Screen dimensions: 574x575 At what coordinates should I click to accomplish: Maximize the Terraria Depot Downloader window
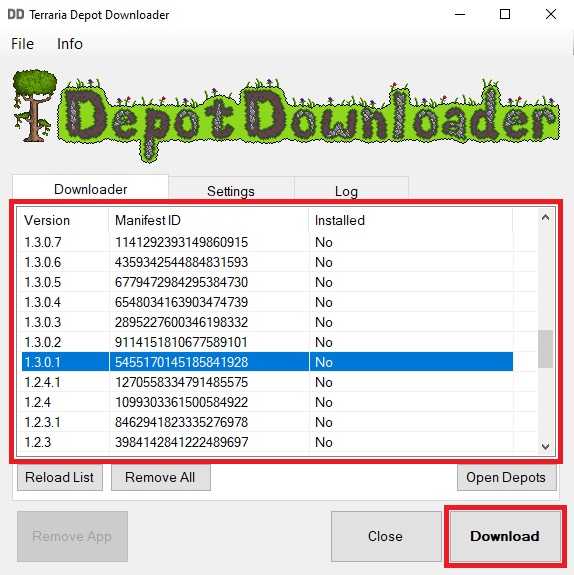click(x=505, y=14)
